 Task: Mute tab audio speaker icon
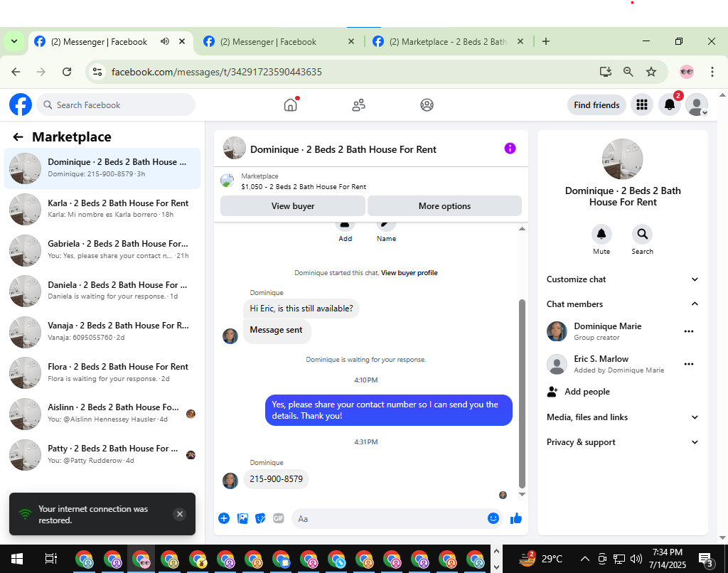click(x=165, y=41)
